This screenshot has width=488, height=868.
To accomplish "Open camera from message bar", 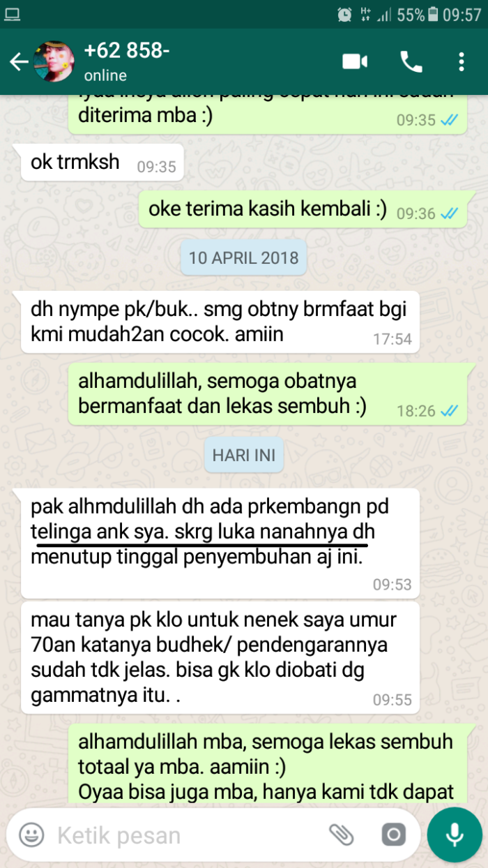I will 393,835.
